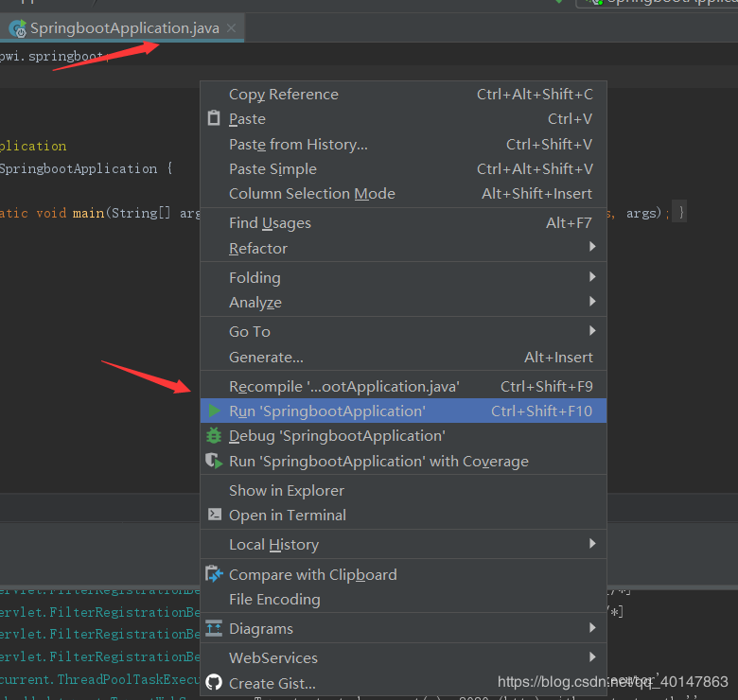Image resolution: width=738 pixels, height=700 pixels.
Task: Click the GitHub Create Gist icon
Action: 214,683
